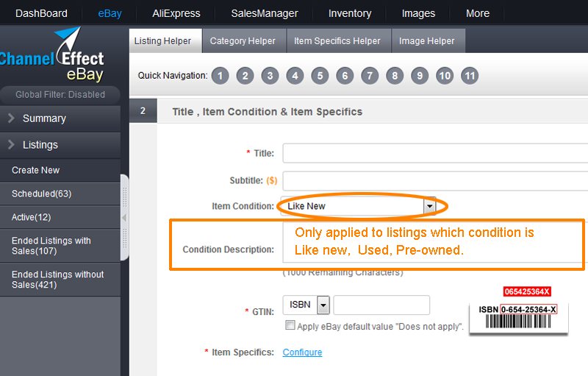
Task: Jump to quick navigation step 8
Action: point(395,76)
